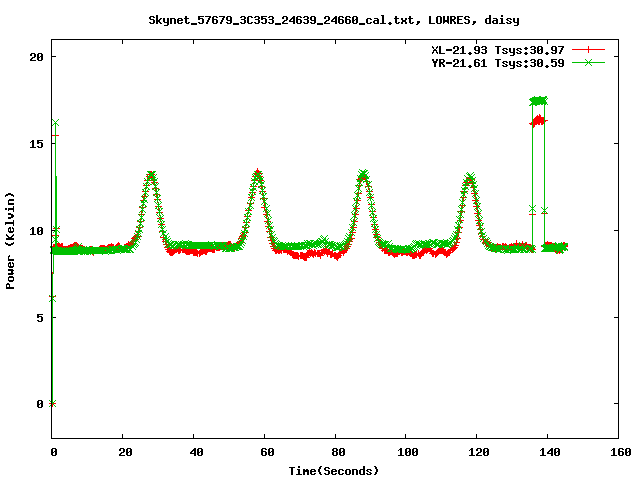Click x-axis tick label 120
This screenshot has height=480, width=640.
(478, 452)
